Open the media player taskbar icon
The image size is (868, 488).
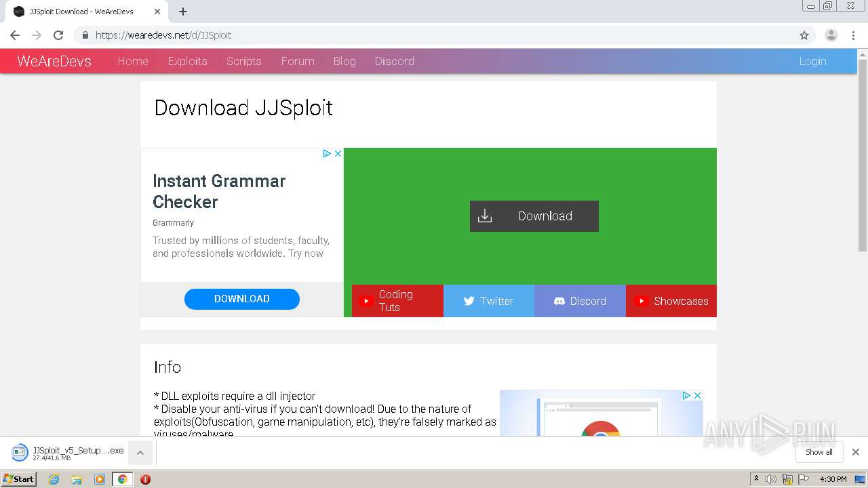tap(100, 479)
